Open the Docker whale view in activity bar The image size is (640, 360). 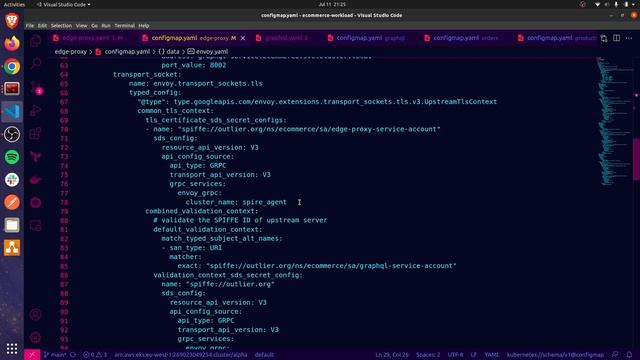[x=36, y=180]
